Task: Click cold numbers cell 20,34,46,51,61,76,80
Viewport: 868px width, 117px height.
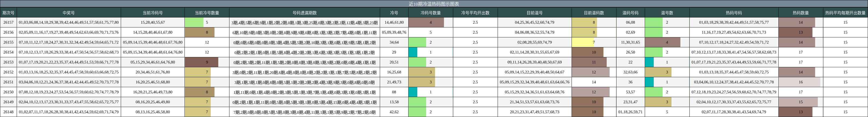Action: tap(153, 72)
